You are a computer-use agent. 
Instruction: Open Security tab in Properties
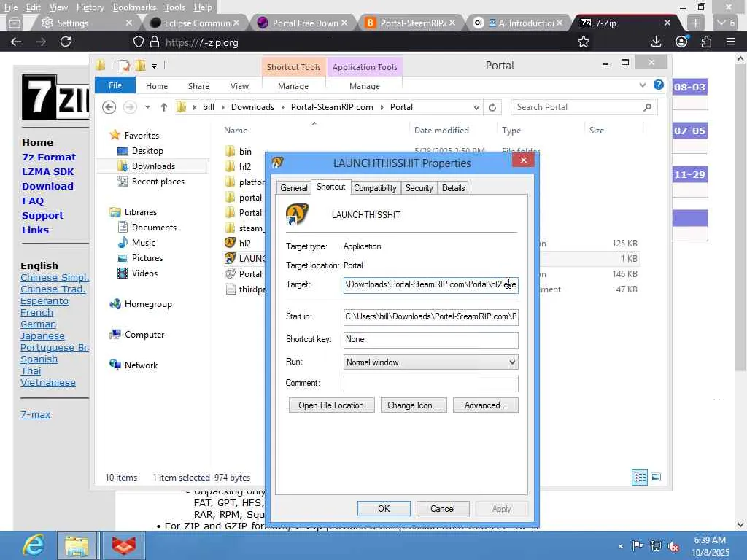pos(419,187)
